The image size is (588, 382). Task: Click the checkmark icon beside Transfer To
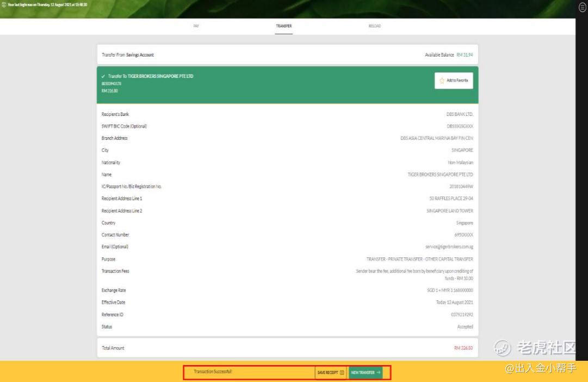tap(103, 77)
